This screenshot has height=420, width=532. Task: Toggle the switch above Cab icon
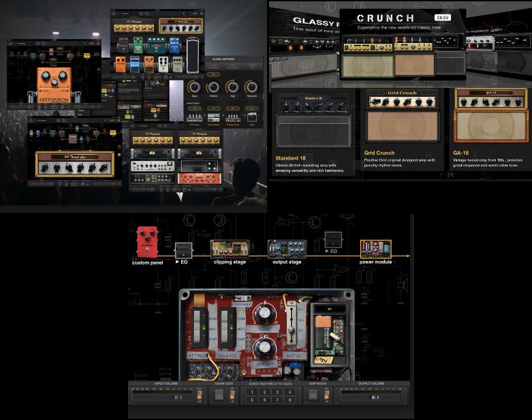pyautogui.click(x=252, y=108)
